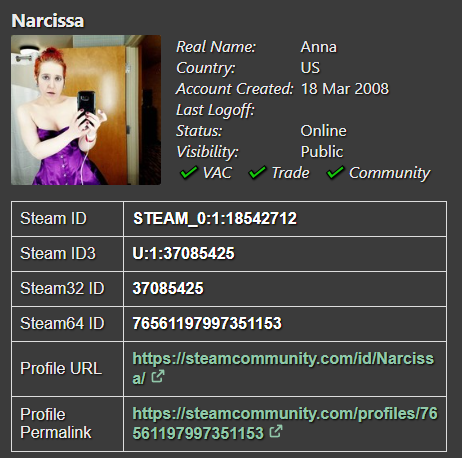Open the steamcommunity.com/profiles permalink
Screen dimensions: 462x458
click(x=285, y=423)
